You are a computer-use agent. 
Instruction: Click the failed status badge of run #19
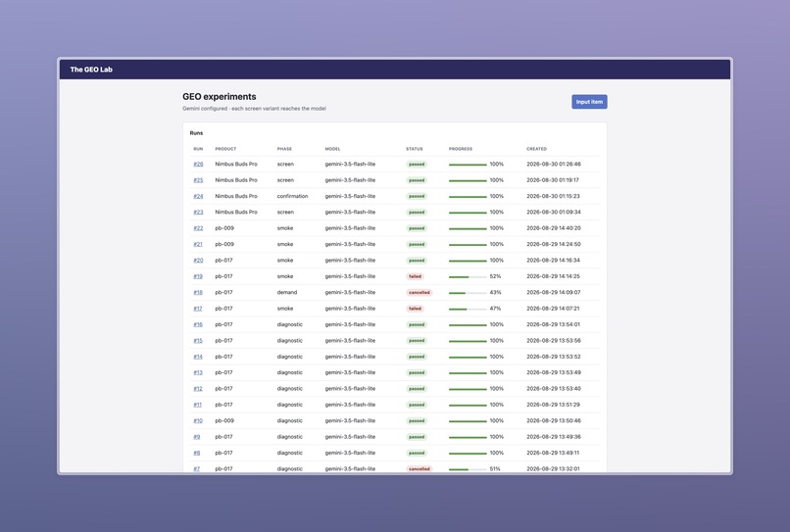[x=416, y=276]
